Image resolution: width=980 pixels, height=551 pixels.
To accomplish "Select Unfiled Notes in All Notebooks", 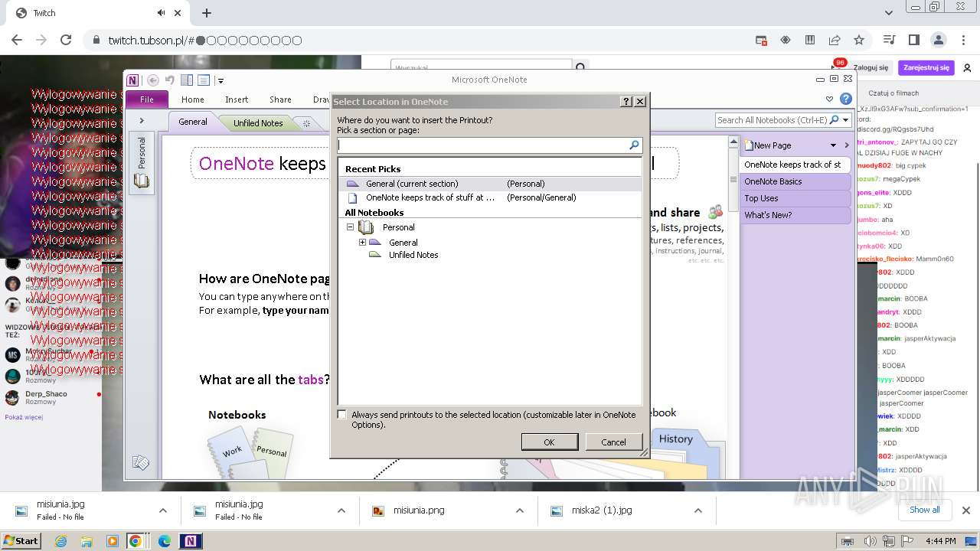I will click(413, 255).
